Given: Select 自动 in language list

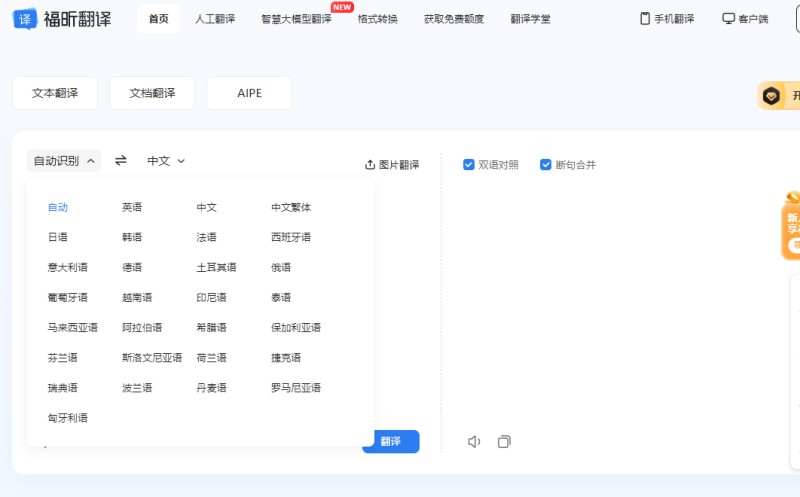Looking at the screenshot, I should point(58,207).
